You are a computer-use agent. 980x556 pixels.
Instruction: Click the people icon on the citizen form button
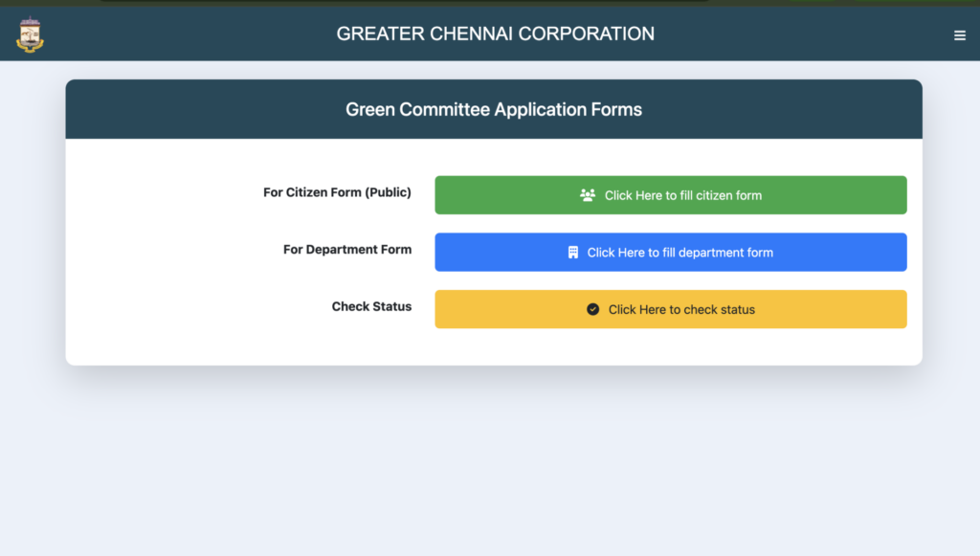[x=588, y=194]
